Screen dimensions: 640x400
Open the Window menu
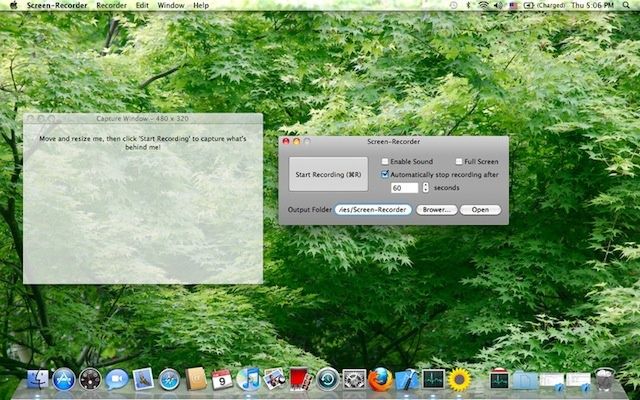[171, 5]
